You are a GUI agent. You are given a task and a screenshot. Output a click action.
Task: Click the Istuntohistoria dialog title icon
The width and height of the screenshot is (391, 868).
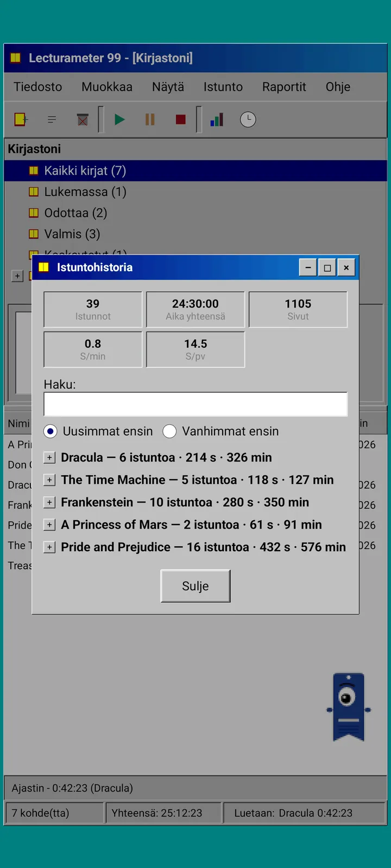44,267
